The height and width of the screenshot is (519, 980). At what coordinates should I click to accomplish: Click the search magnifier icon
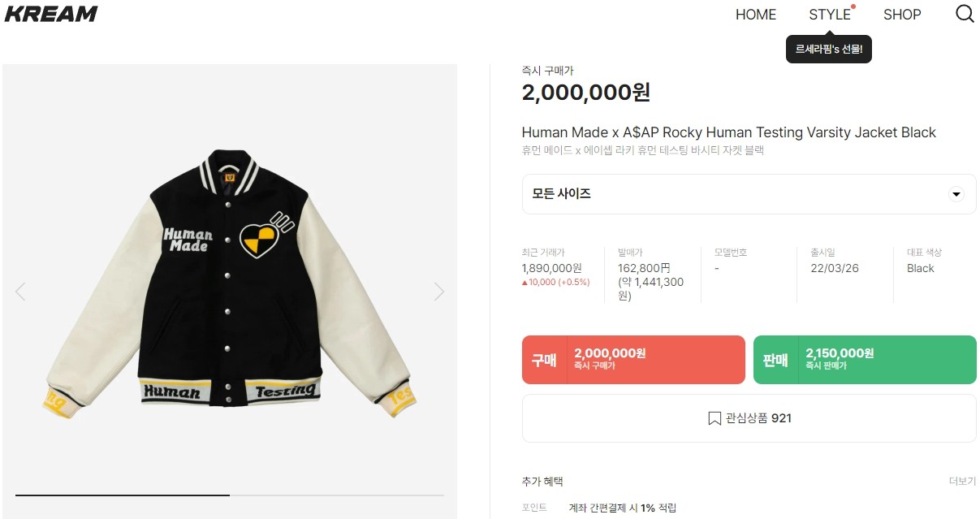[965, 14]
